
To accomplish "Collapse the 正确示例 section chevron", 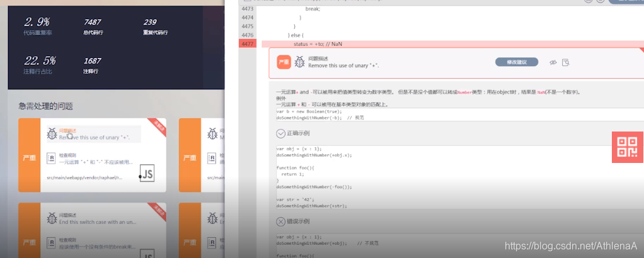I will point(280,133).
